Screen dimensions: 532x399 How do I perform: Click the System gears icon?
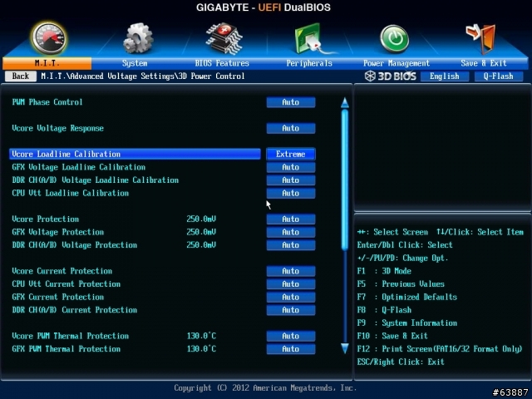(x=138, y=38)
